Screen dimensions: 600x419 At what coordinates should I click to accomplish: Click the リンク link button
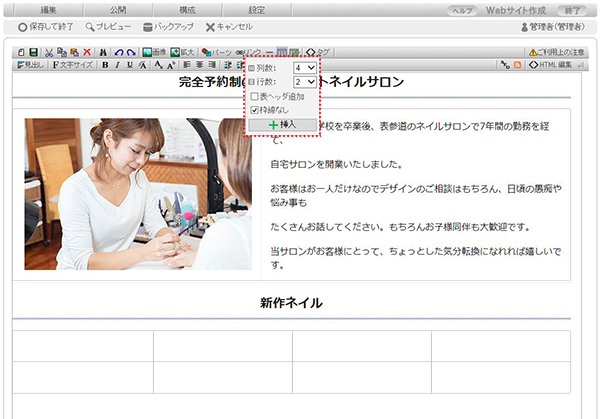248,52
